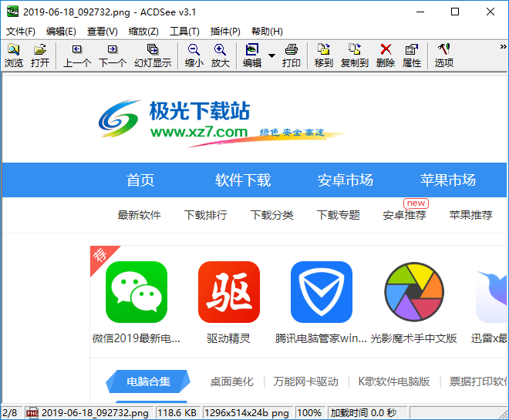
Task: Click the 安卓推荐 text
Action: click(404, 215)
